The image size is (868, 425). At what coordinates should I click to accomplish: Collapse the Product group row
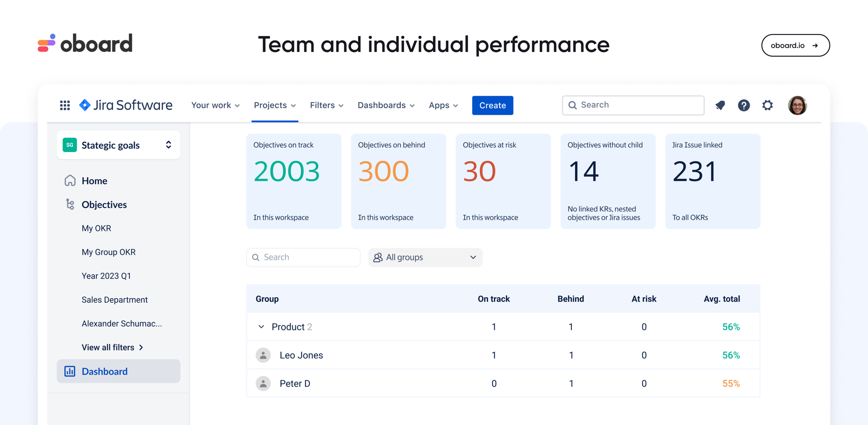coord(261,326)
